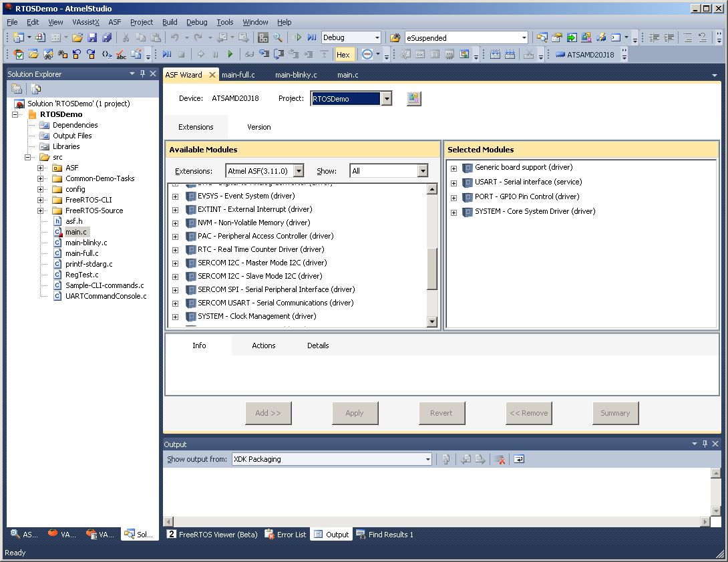Image resolution: width=728 pixels, height=562 pixels.
Task: Open a file with the Open File icon
Action: (77, 37)
